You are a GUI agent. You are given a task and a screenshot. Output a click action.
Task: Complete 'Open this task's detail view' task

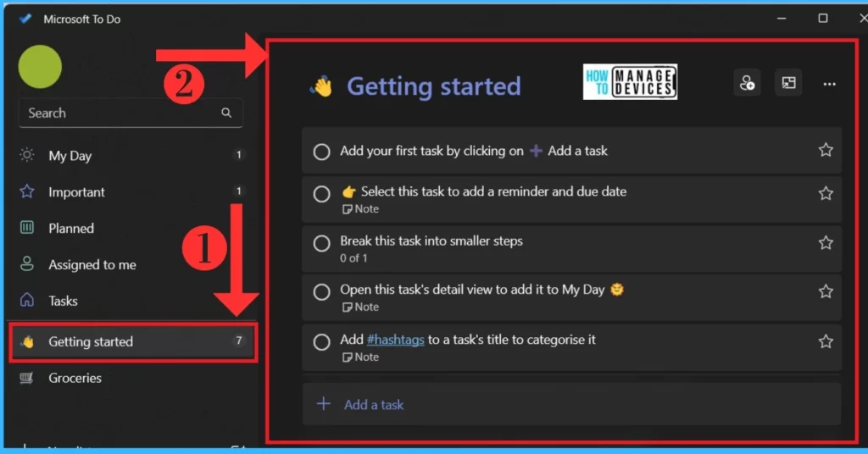(321, 292)
